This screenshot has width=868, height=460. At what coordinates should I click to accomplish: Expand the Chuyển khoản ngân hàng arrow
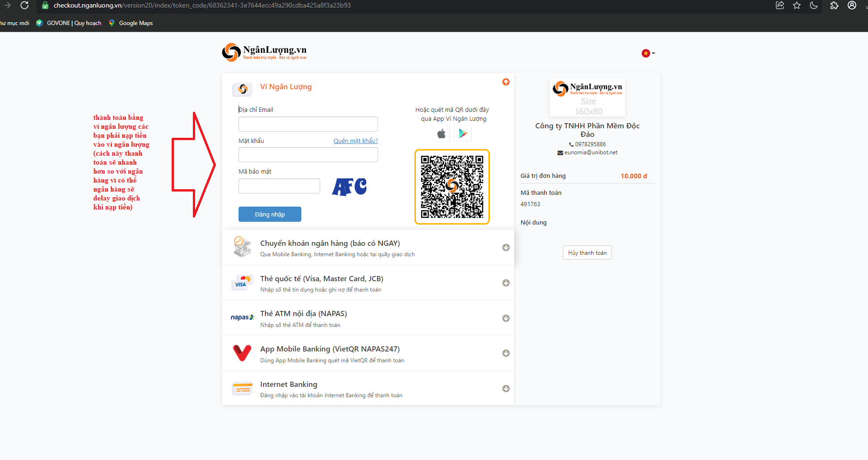click(x=506, y=248)
